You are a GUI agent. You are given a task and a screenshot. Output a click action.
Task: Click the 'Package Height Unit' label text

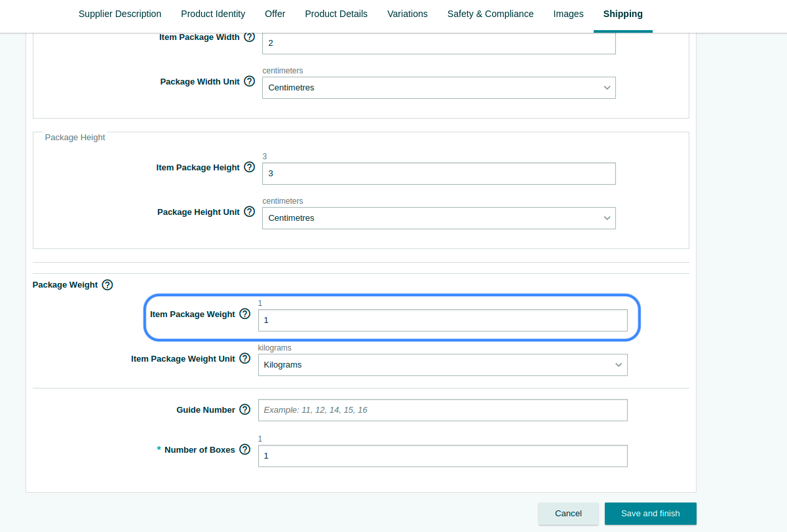199,212
